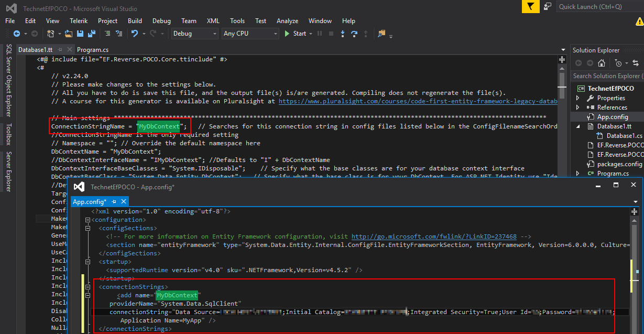644x334 pixels.
Task: Open the XML menu
Action: pos(213,21)
